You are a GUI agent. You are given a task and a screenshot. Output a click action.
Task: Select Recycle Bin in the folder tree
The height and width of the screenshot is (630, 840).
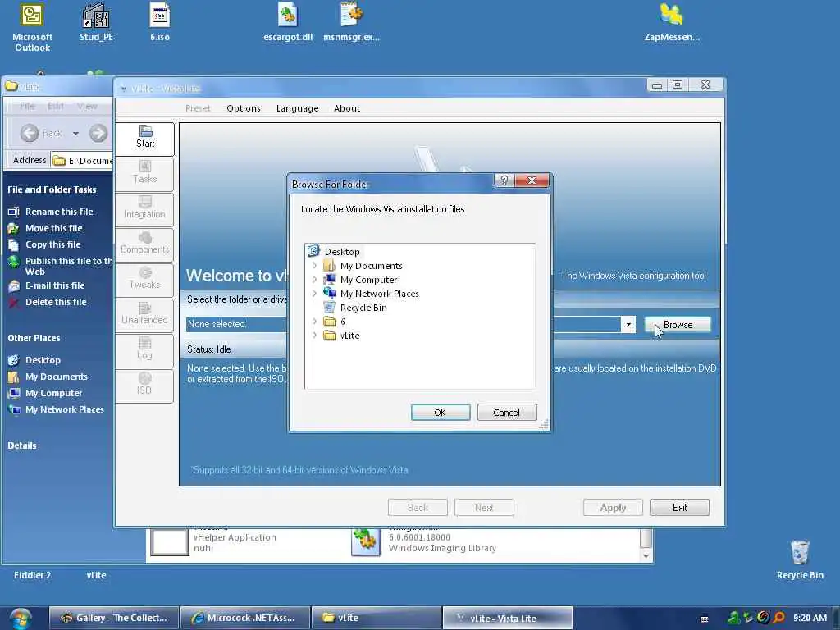363,308
